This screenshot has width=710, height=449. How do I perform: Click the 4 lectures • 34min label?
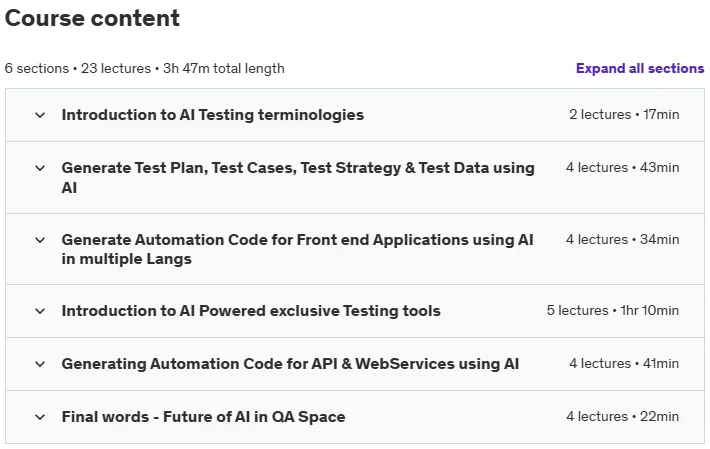(623, 239)
